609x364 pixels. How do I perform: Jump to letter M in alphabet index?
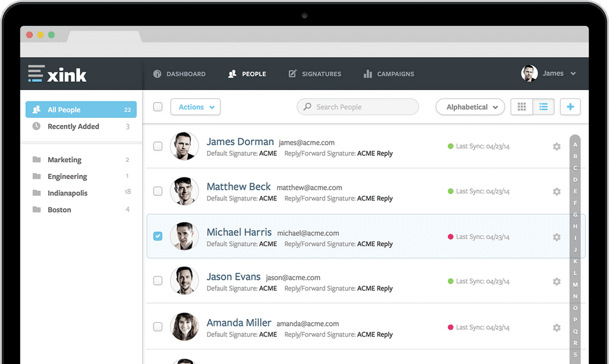pyautogui.click(x=575, y=285)
